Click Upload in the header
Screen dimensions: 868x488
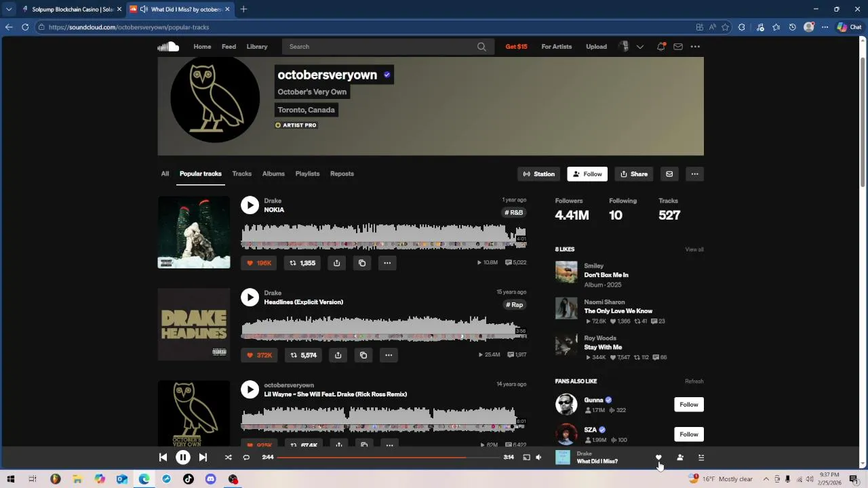tap(597, 47)
